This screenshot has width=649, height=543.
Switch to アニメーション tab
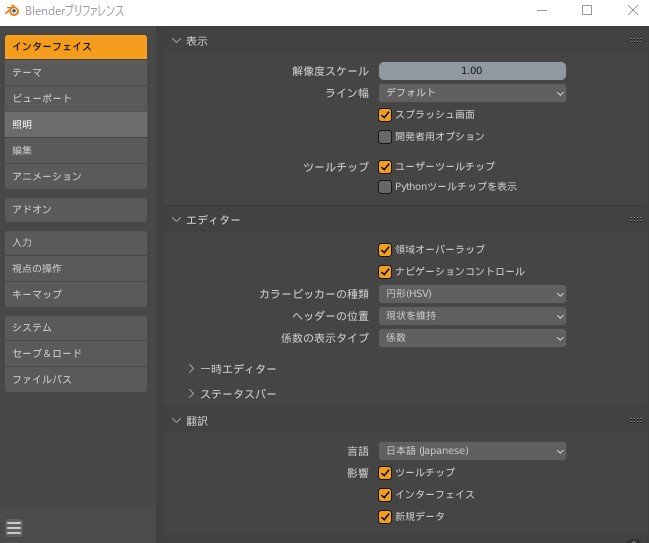click(x=76, y=177)
